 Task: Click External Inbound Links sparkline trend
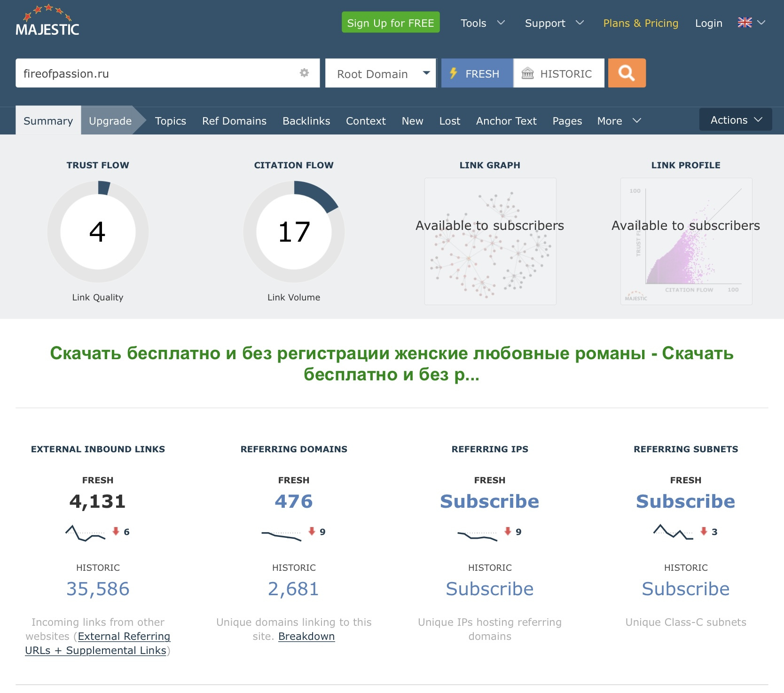pos(85,533)
